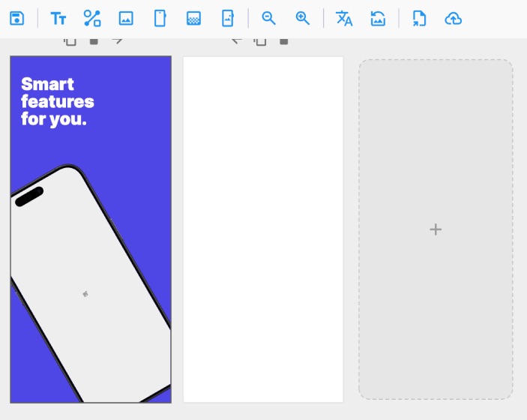Click the Save icon in the toolbar
The height and width of the screenshot is (420, 527).
[16, 18]
